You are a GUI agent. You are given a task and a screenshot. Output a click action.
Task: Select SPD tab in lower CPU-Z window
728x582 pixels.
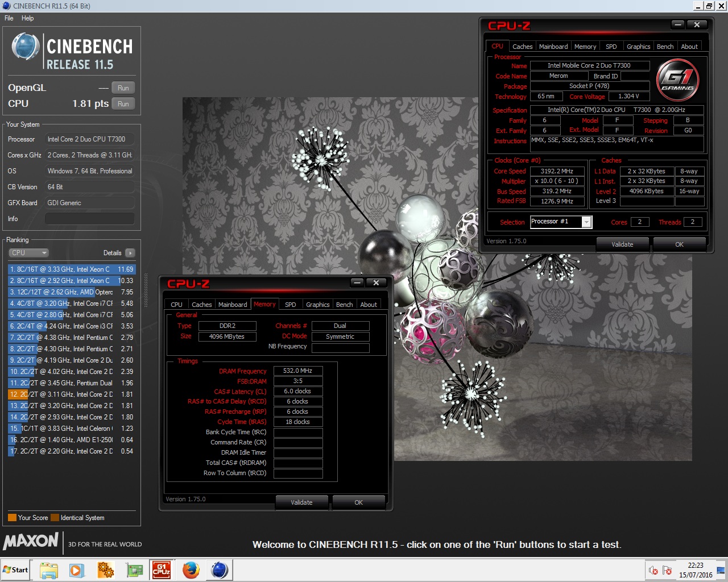pyautogui.click(x=291, y=305)
